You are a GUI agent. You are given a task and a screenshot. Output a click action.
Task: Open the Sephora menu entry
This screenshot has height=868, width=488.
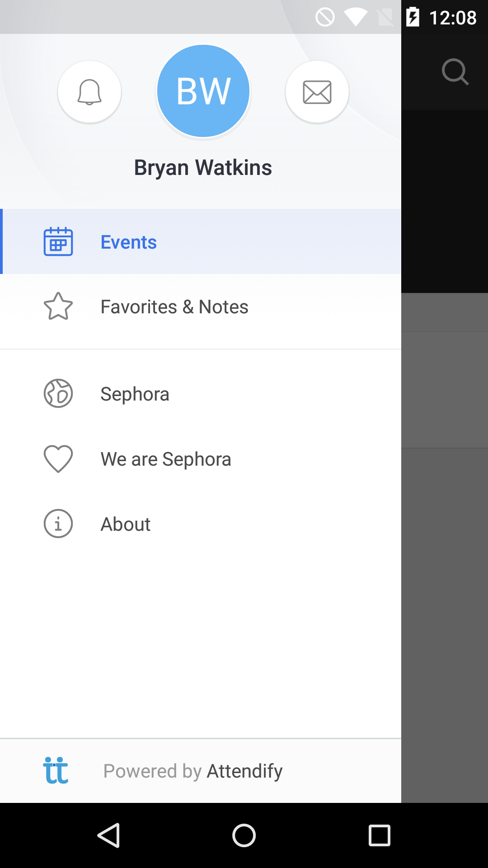point(135,394)
